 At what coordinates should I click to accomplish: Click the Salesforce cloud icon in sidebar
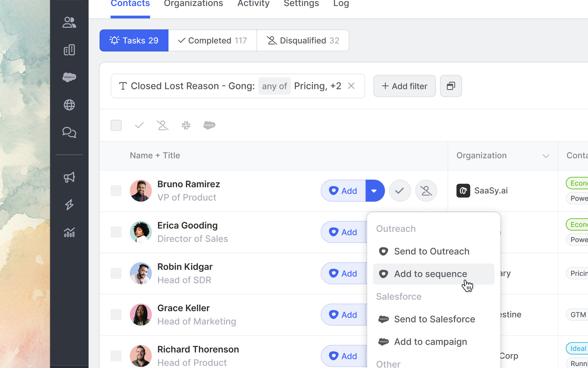tap(69, 77)
